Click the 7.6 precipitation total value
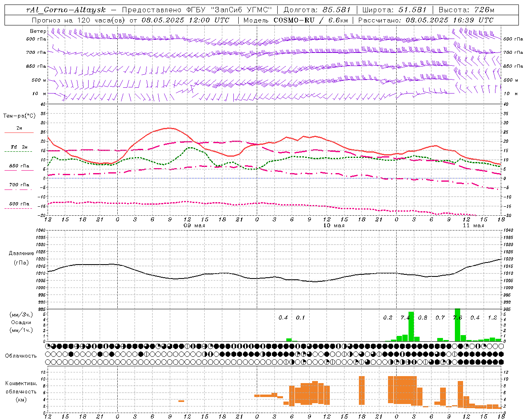This screenshot has height=420, width=525. [457, 317]
